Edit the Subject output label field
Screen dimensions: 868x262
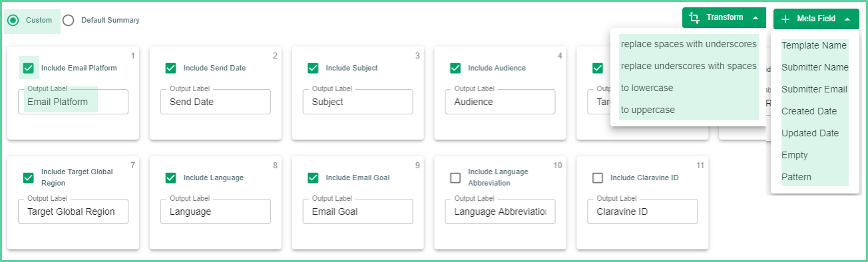tap(357, 102)
